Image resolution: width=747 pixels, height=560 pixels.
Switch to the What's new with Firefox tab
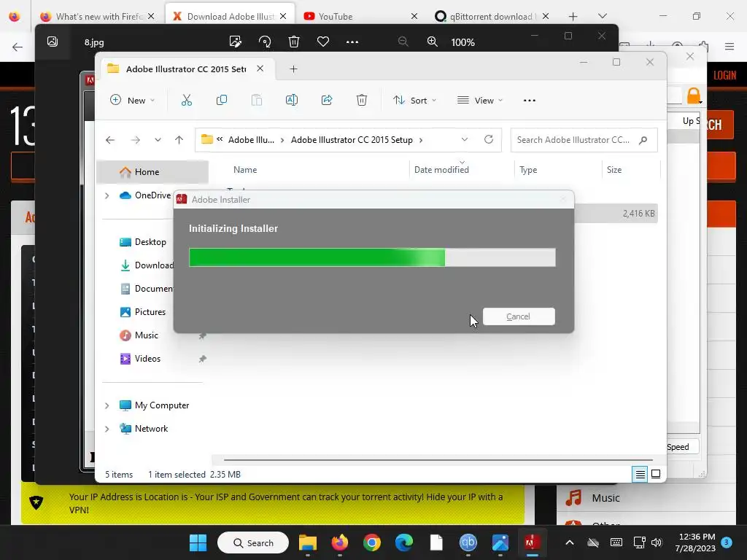click(98, 16)
